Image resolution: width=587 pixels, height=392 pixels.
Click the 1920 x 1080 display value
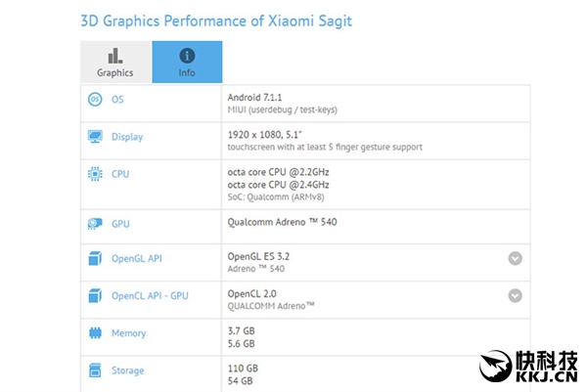[264, 131]
